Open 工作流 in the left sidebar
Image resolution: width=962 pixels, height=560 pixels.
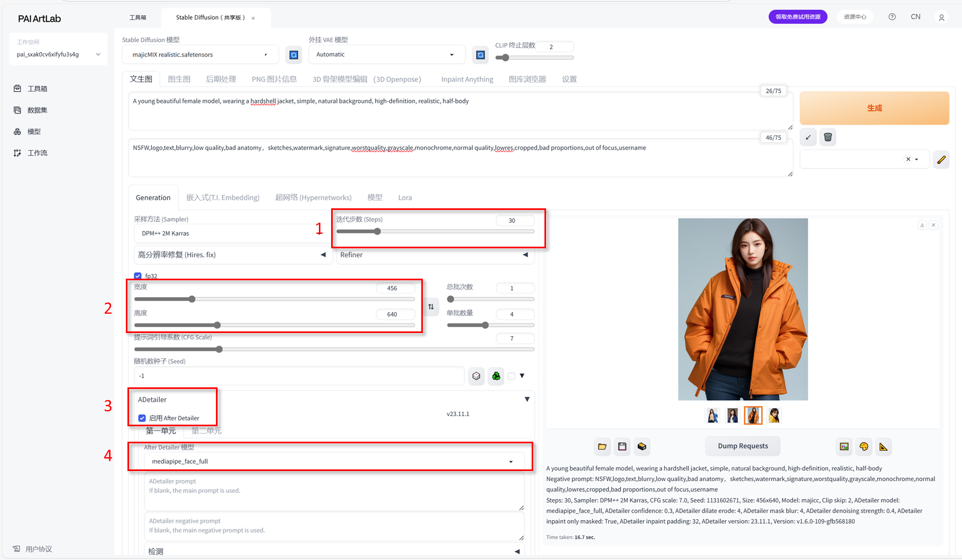coord(31,153)
